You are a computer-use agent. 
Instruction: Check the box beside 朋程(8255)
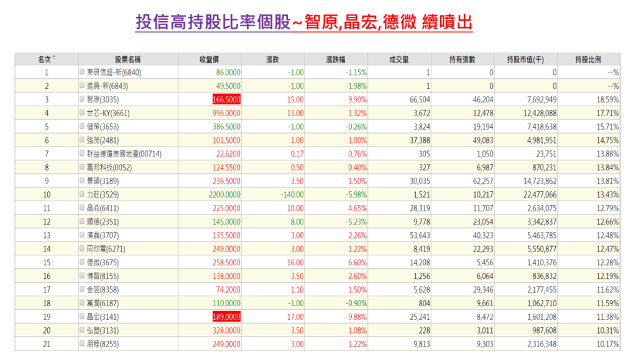point(82,344)
